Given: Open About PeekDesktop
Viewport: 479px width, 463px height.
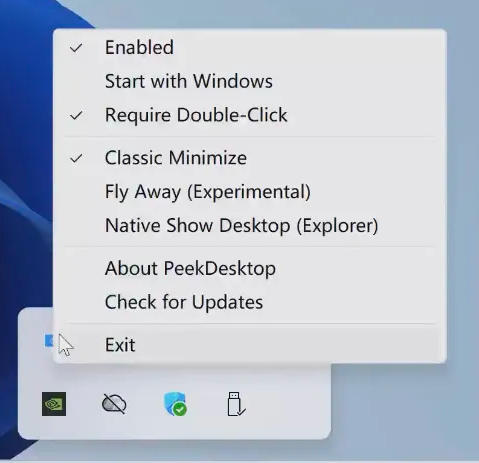Looking at the screenshot, I should [x=250, y=268].
